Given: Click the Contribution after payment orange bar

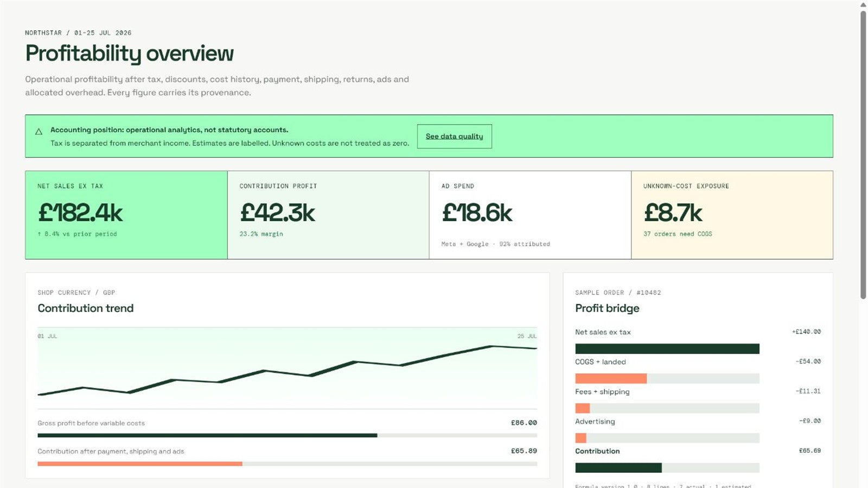Looking at the screenshot, I should point(140,464).
